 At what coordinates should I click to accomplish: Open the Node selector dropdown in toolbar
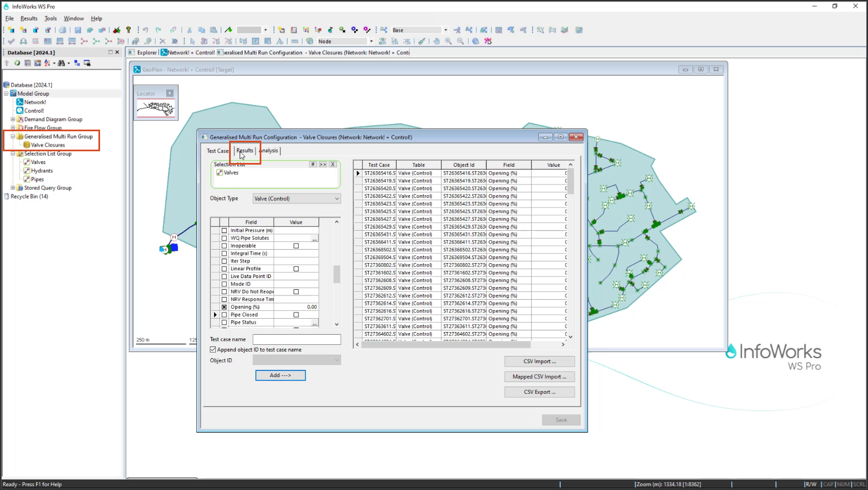(x=371, y=41)
